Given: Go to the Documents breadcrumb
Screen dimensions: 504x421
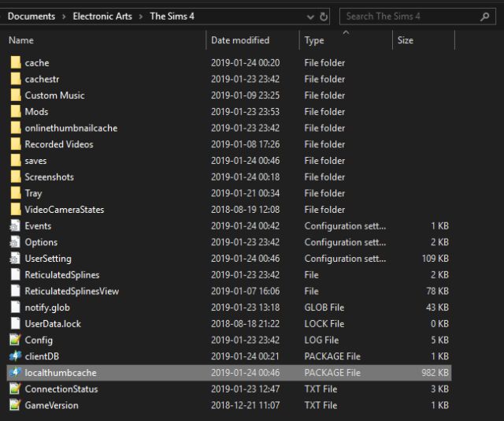Looking at the screenshot, I should click(31, 16).
